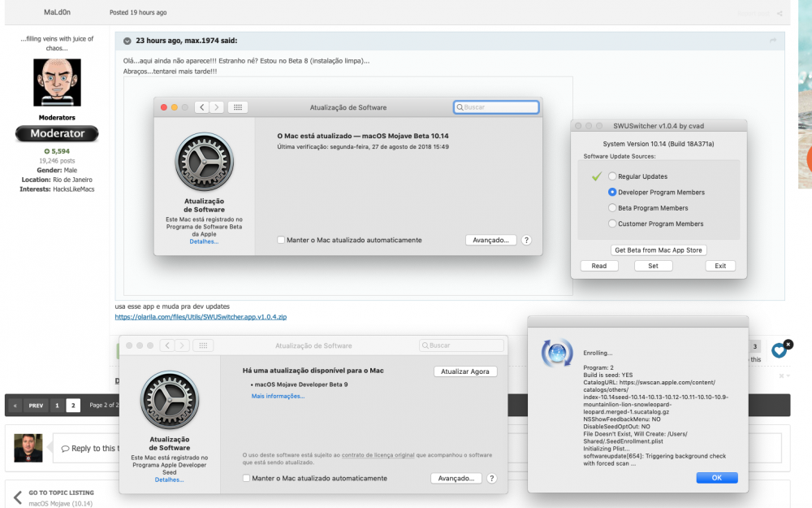Click the Buscar search field in lower window
The image size is (812, 508).
(461, 345)
